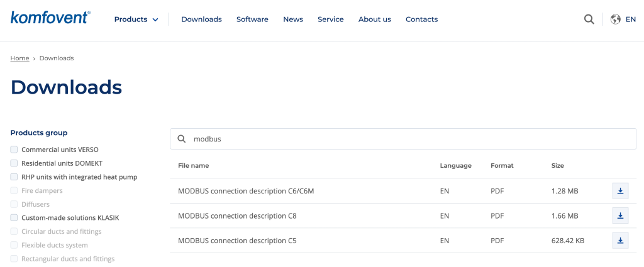Image resolution: width=644 pixels, height=267 pixels.
Task: Expand the Products dropdown menu
Action: [136, 19]
